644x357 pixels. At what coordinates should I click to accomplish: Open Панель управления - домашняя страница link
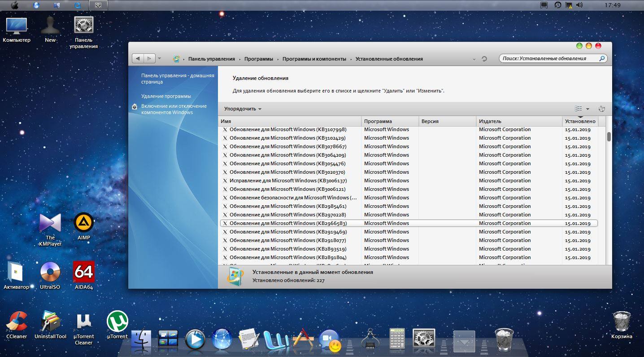pos(178,79)
